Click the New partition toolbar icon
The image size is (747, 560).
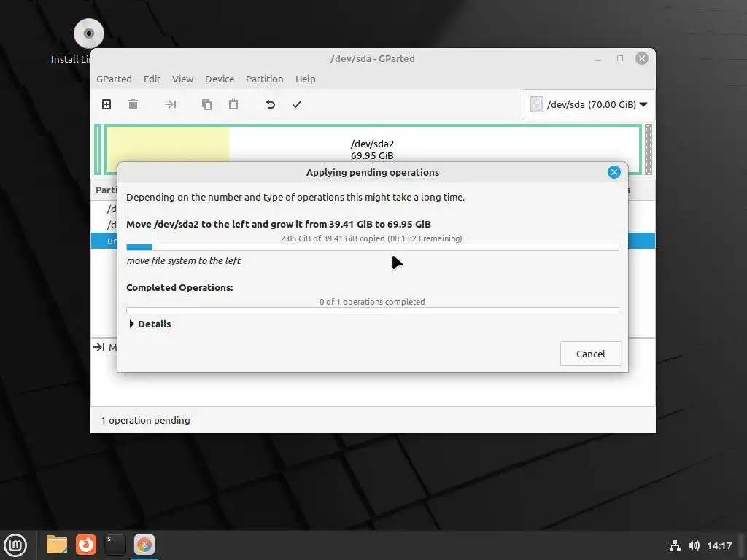[x=107, y=104]
